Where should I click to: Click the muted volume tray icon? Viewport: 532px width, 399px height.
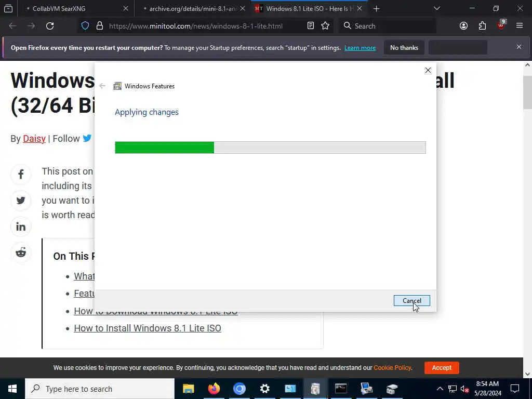coord(464,389)
